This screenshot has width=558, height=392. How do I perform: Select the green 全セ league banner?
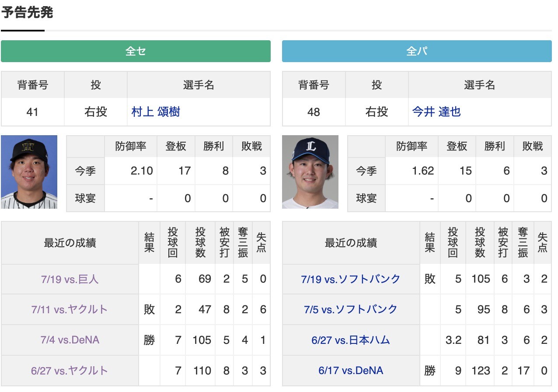coord(136,51)
